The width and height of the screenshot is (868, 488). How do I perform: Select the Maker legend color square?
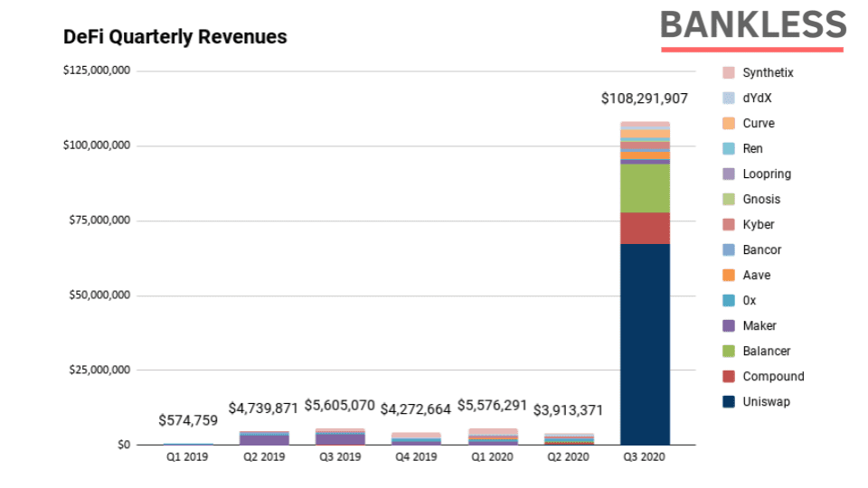(729, 326)
